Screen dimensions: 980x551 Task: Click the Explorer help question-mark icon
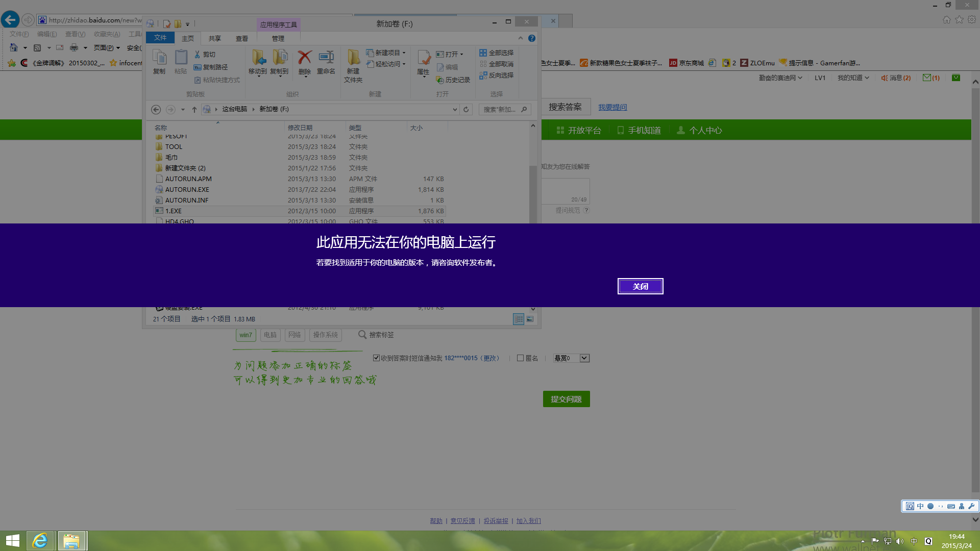pyautogui.click(x=532, y=38)
